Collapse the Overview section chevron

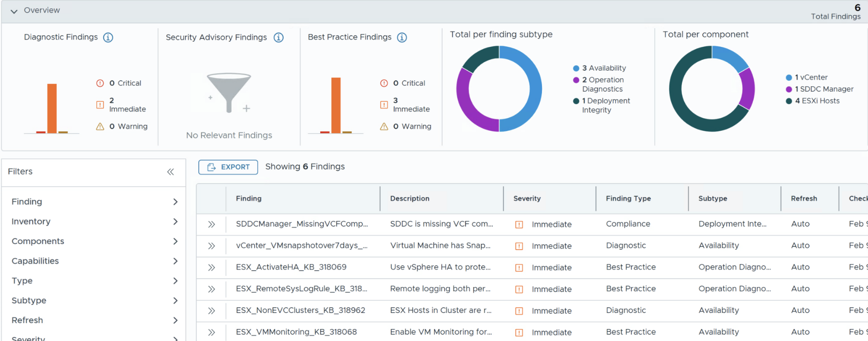tap(14, 11)
